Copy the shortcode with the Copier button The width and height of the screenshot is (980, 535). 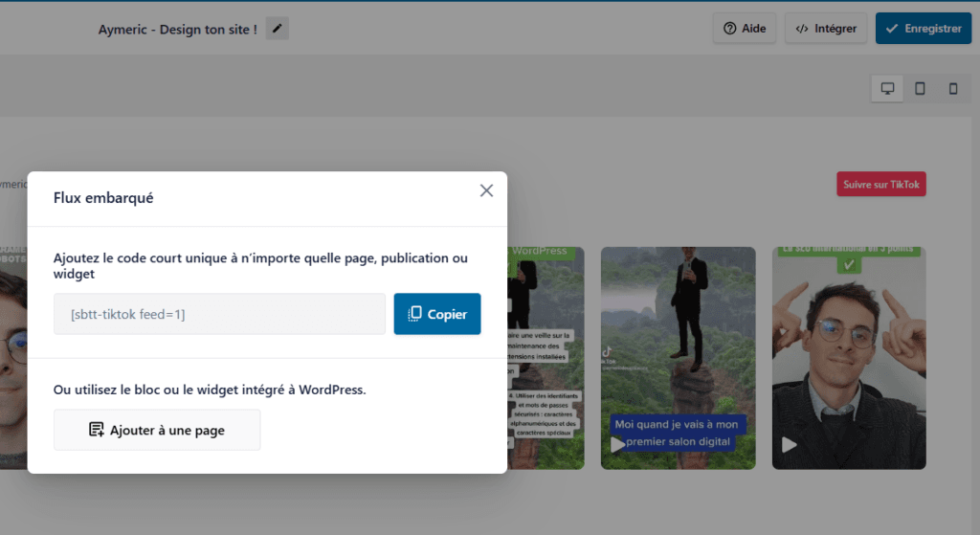tap(437, 314)
